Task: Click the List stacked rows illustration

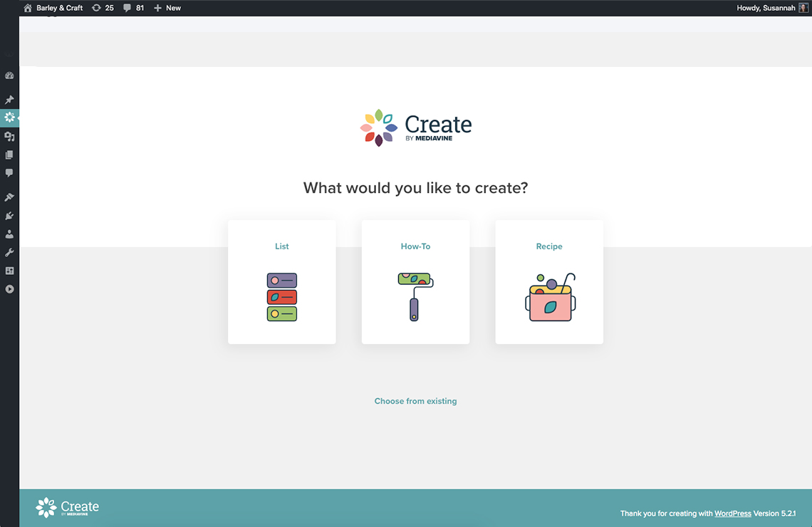Action: (282, 297)
